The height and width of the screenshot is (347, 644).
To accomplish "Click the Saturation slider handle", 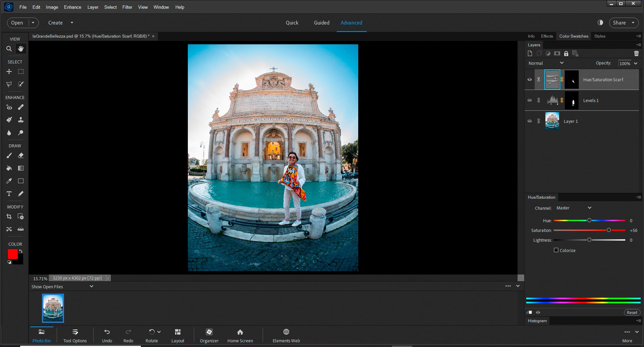I will click(608, 230).
